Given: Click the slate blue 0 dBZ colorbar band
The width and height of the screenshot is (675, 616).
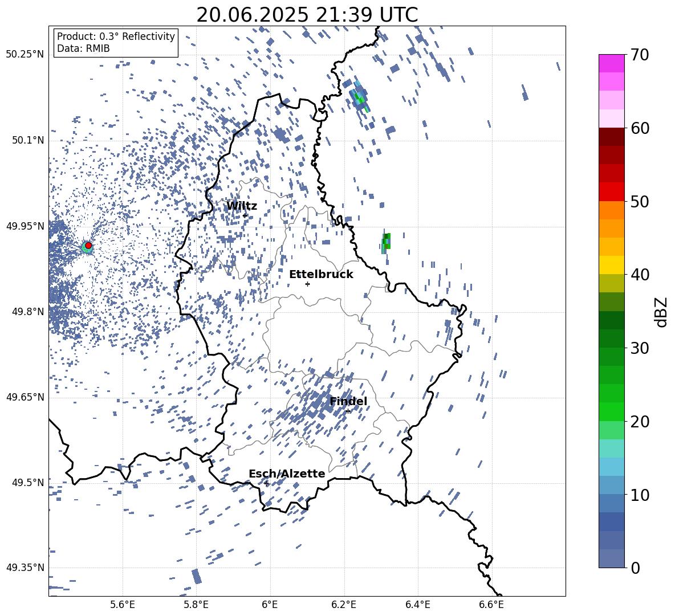Looking at the screenshot, I should point(611,558).
